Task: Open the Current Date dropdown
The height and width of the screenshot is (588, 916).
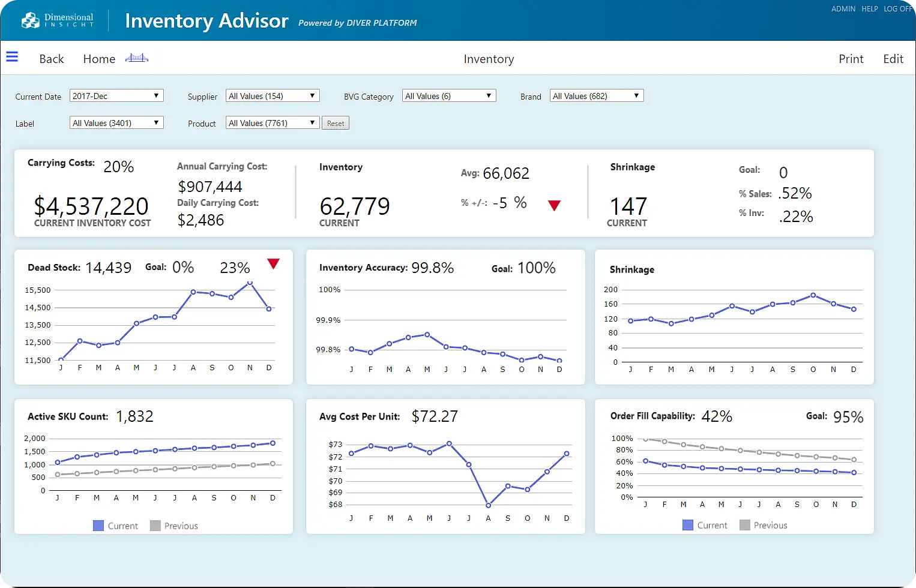Action: (x=116, y=96)
